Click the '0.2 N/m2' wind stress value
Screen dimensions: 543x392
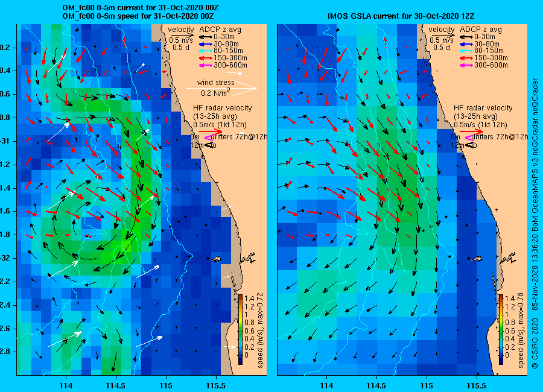216,92
